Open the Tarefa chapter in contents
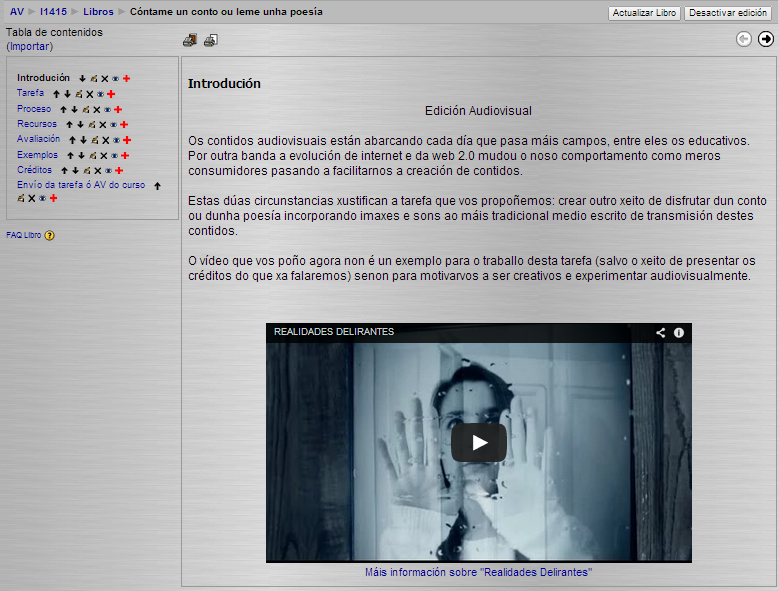This screenshot has height=591, width=779. (30, 93)
